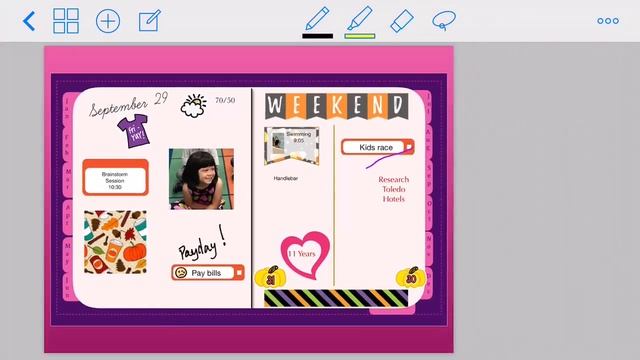This screenshot has height=360, width=640.
Task: Tap the 'Kids race' label text
Action: tap(376, 147)
